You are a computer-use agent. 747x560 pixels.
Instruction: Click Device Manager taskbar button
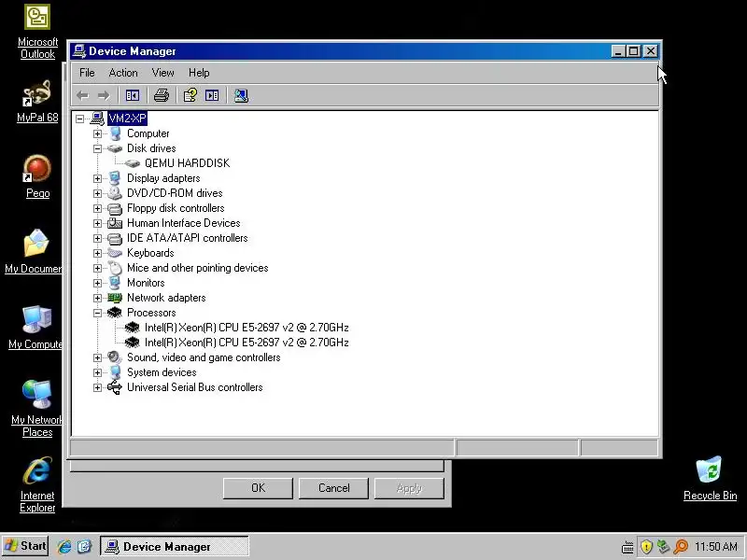tap(175, 547)
